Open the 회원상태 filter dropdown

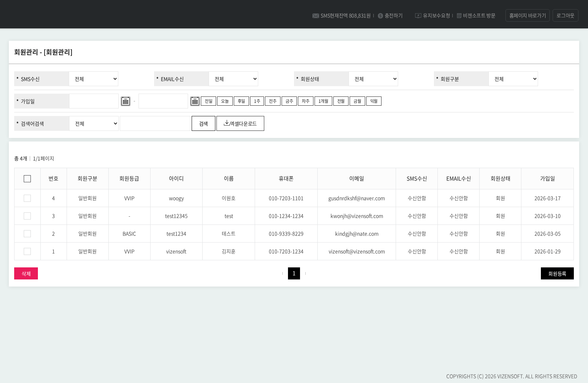click(x=373, y=79)
